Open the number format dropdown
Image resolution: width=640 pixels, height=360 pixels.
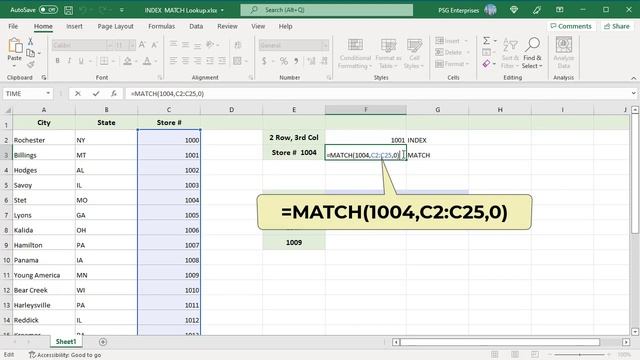325,45
